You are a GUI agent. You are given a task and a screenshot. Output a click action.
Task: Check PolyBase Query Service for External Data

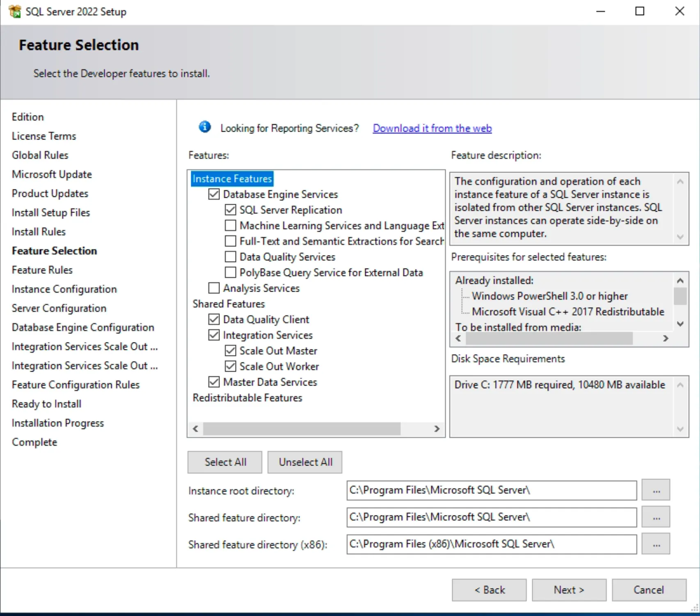tap(231, 272)
